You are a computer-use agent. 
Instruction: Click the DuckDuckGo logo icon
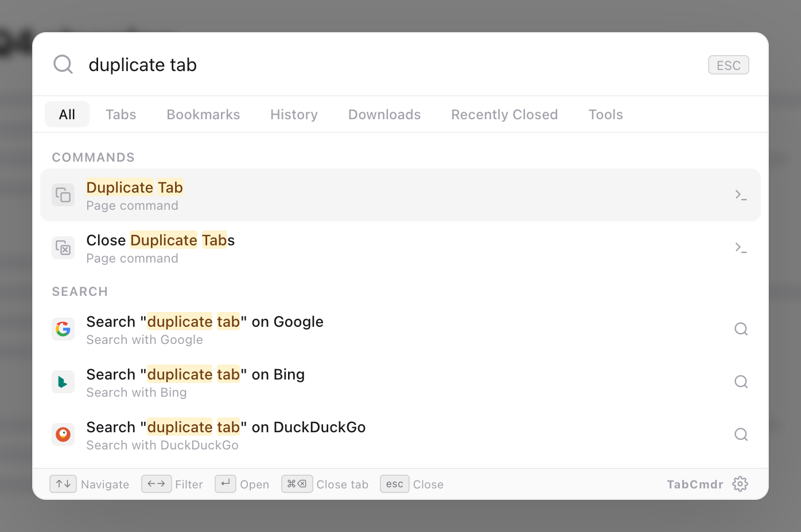(63, 435)
